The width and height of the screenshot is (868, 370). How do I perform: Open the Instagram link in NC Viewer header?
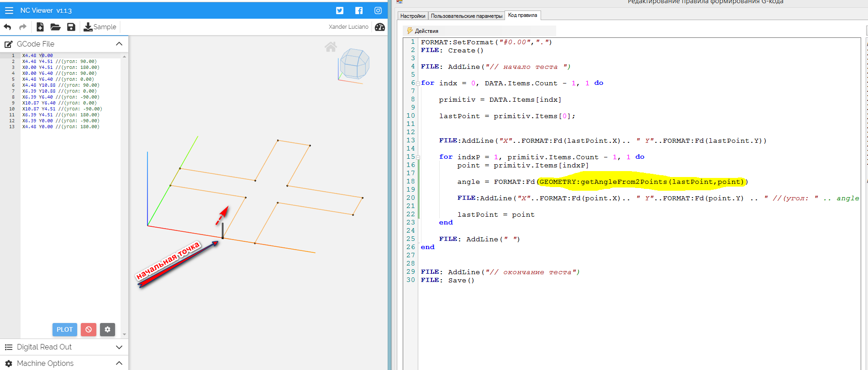pyautogui.click(x=378, y=10)
